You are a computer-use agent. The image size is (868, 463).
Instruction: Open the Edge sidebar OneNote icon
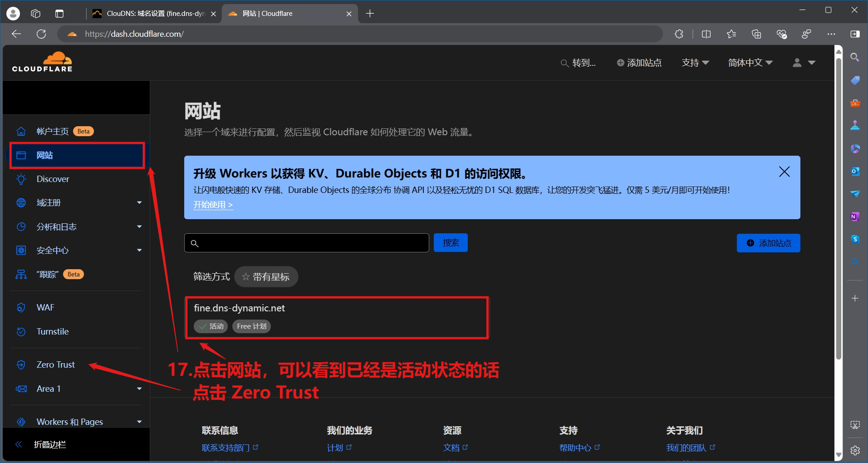855,217
